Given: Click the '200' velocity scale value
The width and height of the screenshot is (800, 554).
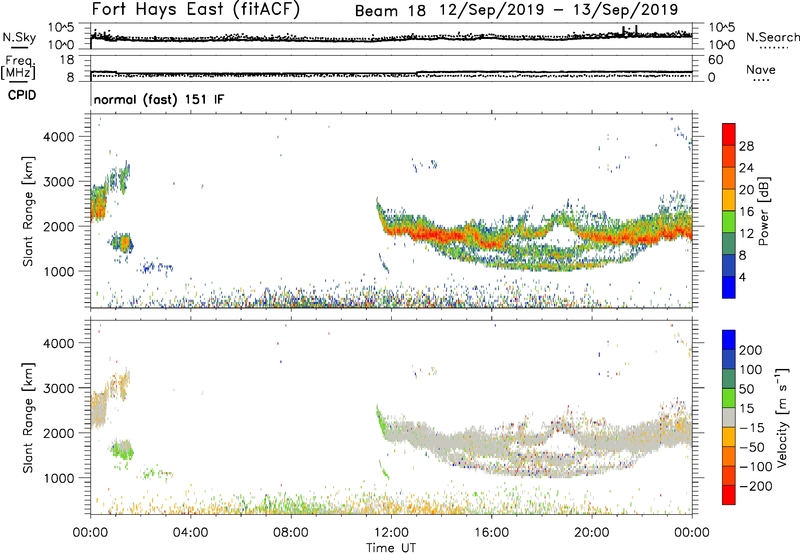Looking at the screenshot, I should (x=751, y=350).
